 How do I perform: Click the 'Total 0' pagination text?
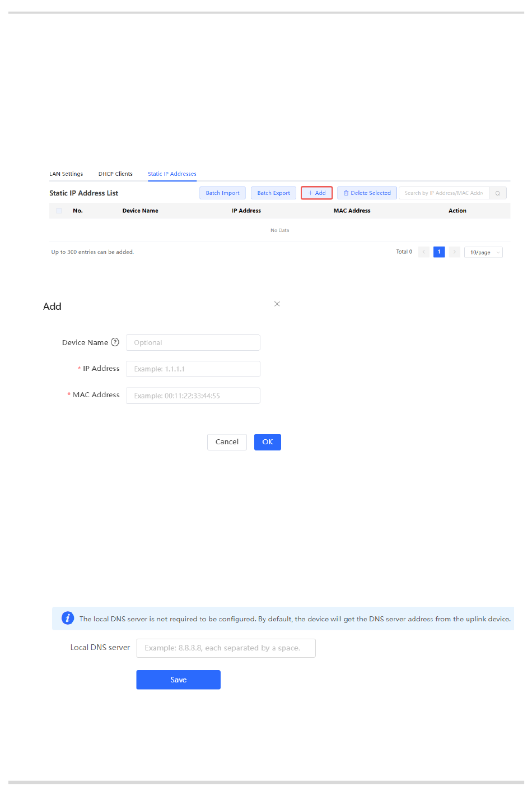(x=404, y=252)
